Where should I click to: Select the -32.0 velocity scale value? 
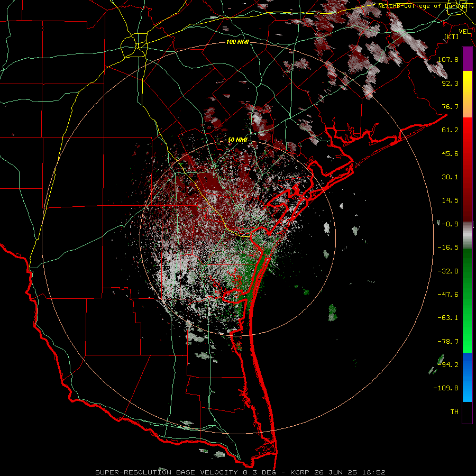(448, 271)
